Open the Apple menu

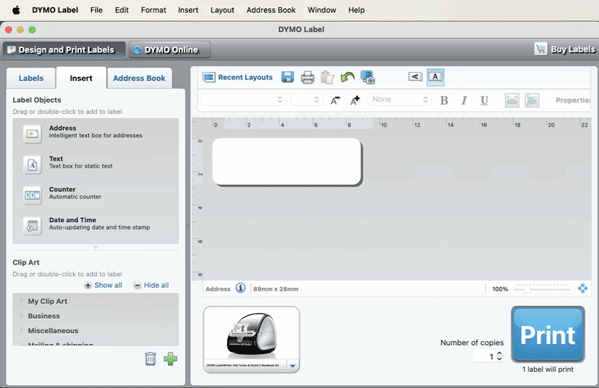16,10
